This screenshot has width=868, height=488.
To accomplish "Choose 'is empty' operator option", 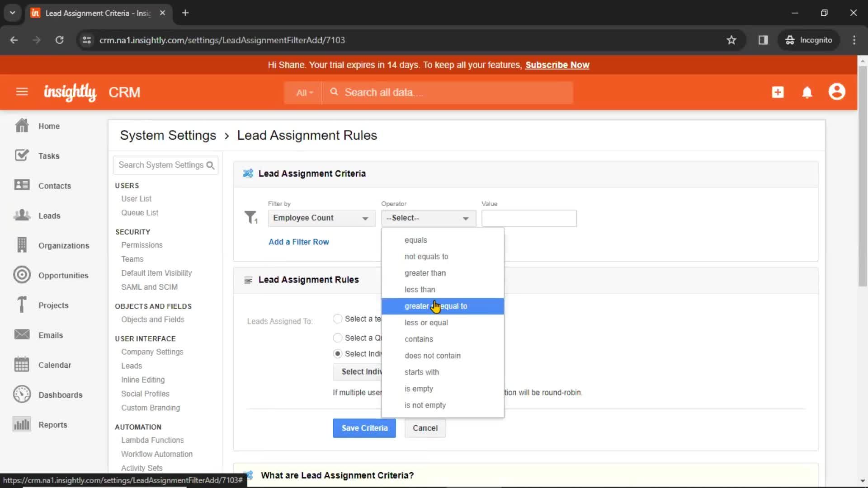I will (443, 389).
